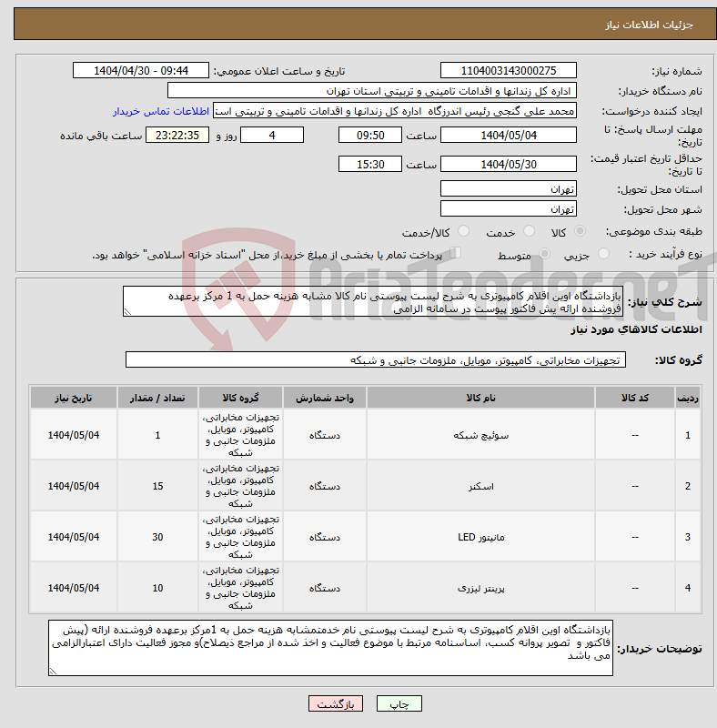Image resolution: width=717 pixels, height=728 pixels.
Task: Click the تعداد / مقدار column header
Action: [157, 398]
